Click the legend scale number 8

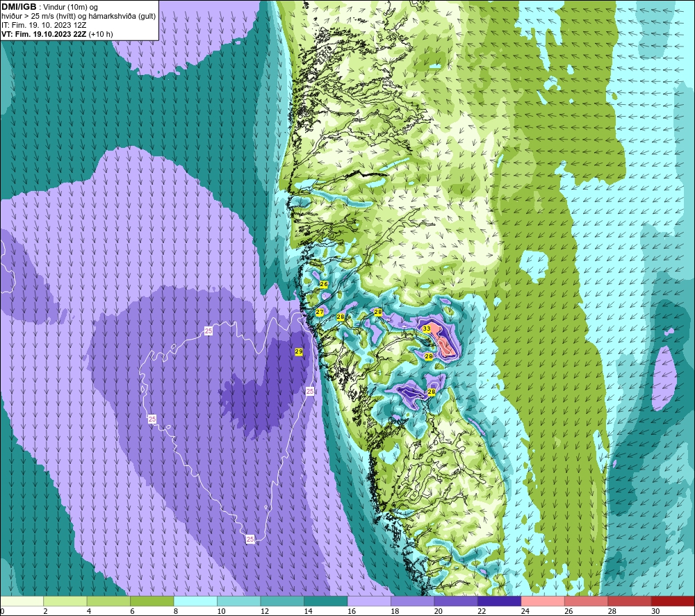(x=176, y=611)
